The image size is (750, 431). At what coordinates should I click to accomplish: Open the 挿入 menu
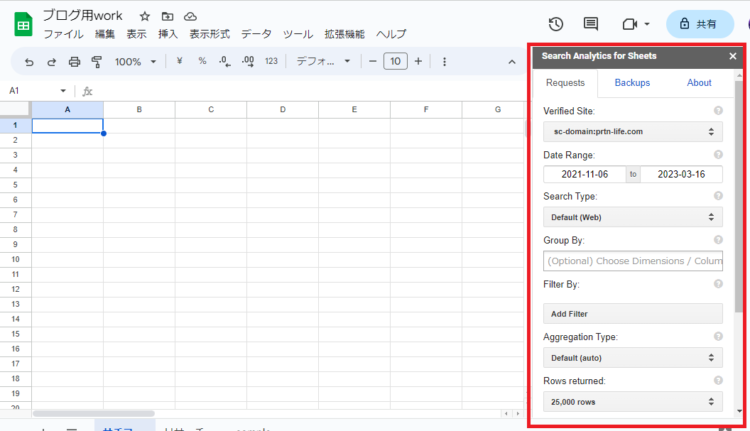click(168, 34)
